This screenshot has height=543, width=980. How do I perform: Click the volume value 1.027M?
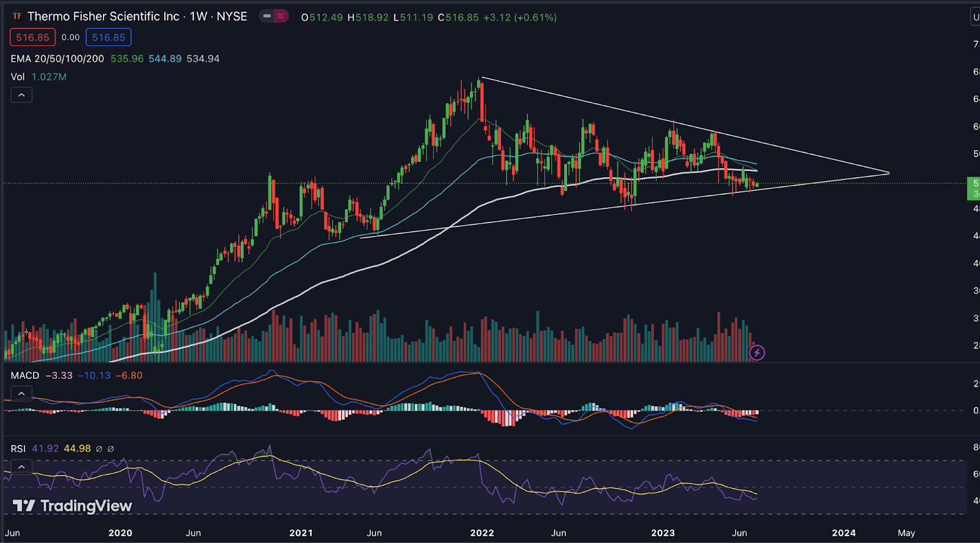pyautogui.click(x=49, y=77)
